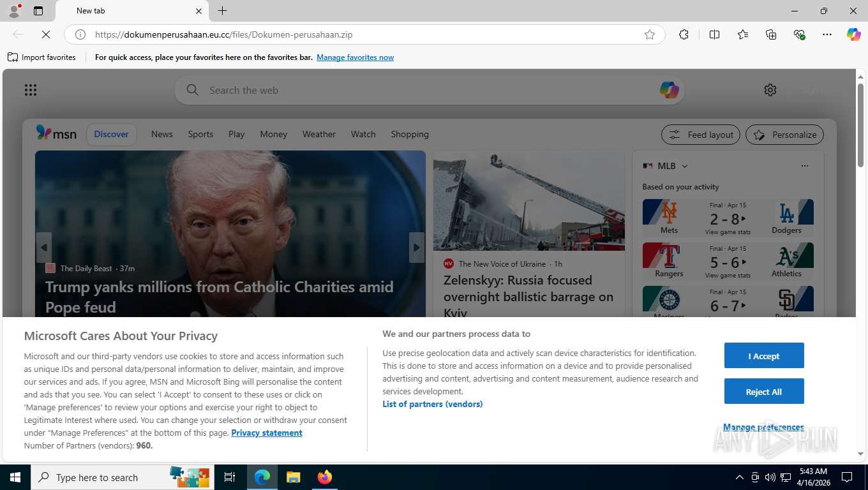The image size is (868, 490).
Task: Open the volume speaker tray icon
Action: tap(770, 477)
